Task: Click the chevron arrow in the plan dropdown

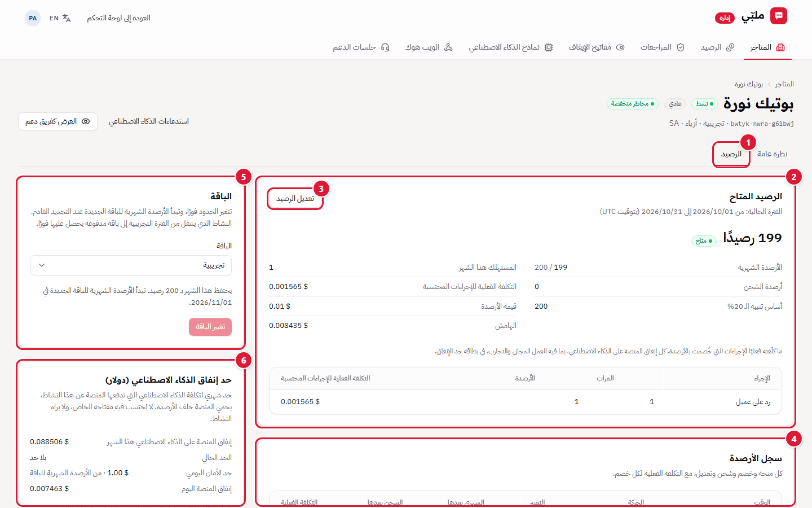Action: tap(42, 265)
